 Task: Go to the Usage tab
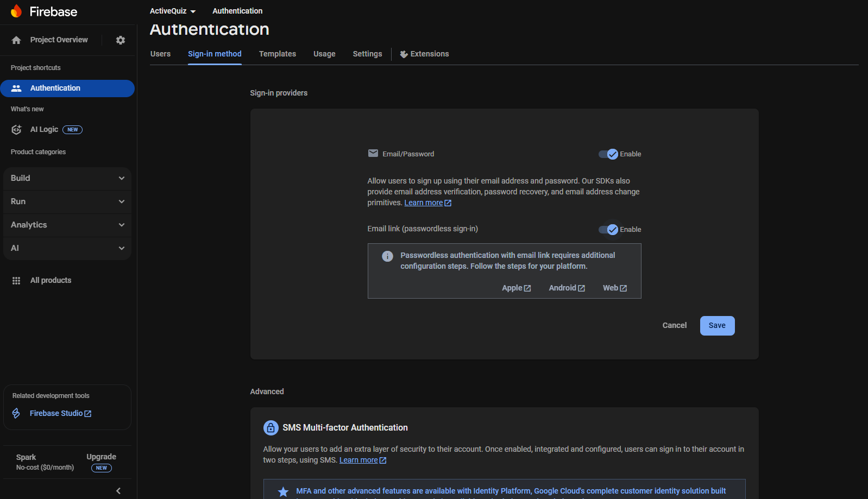324,54
